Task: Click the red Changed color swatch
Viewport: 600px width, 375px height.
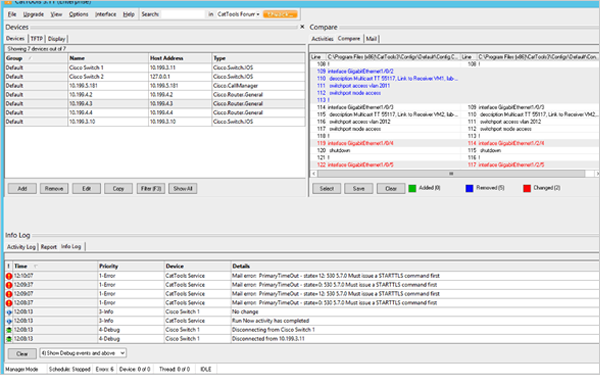Action: coord(527,188)
